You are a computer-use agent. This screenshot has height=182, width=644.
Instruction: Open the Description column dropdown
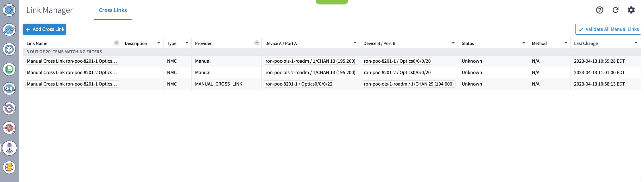coord(159,43)
